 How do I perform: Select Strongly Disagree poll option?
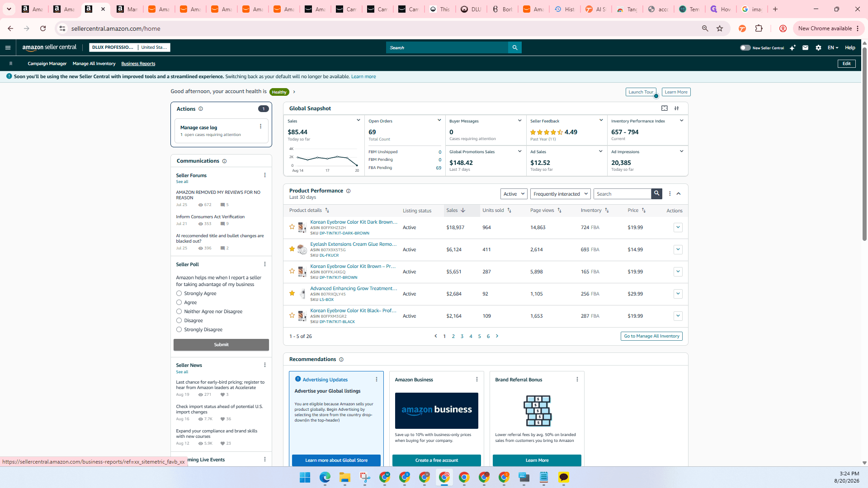pos(179,329)
